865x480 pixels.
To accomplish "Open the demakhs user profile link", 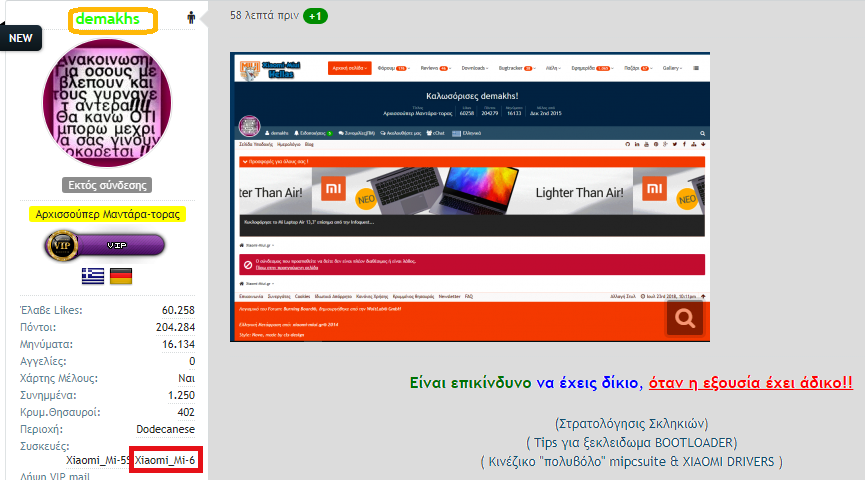I will (x=108, y=19).
